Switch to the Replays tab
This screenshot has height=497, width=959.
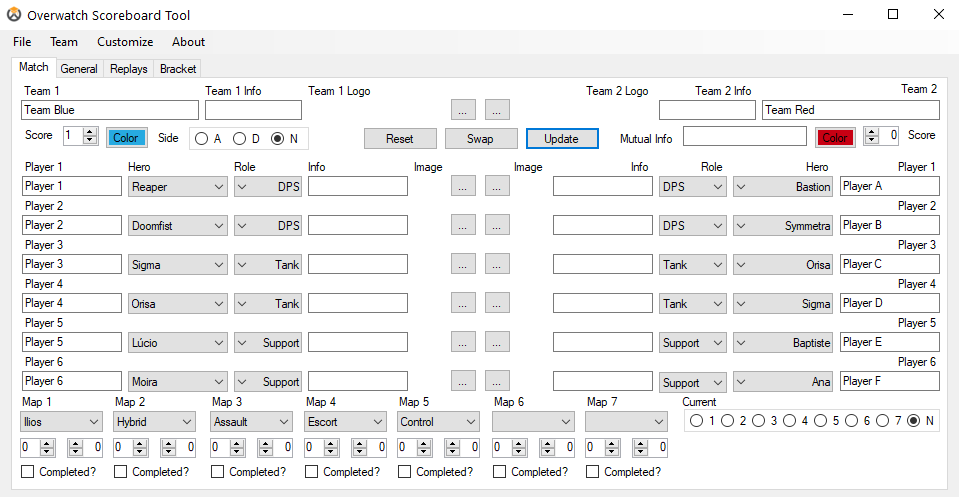[x=128, y=69]
